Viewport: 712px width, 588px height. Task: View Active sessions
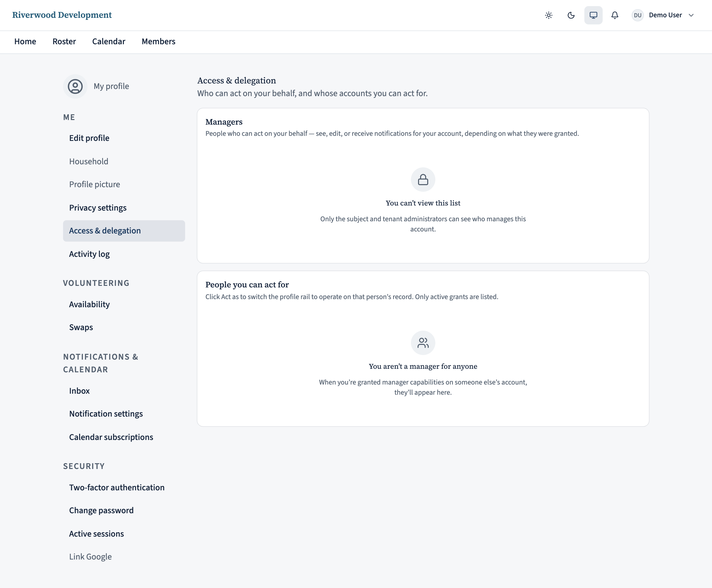124,534
